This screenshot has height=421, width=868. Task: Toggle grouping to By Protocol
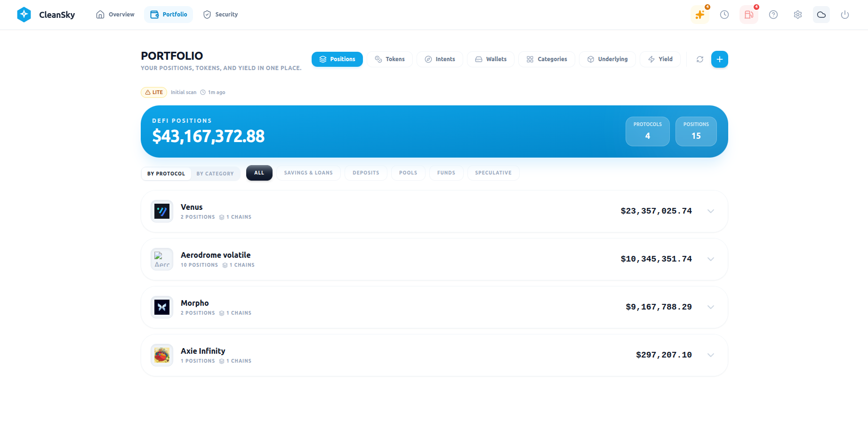point(166,174)
